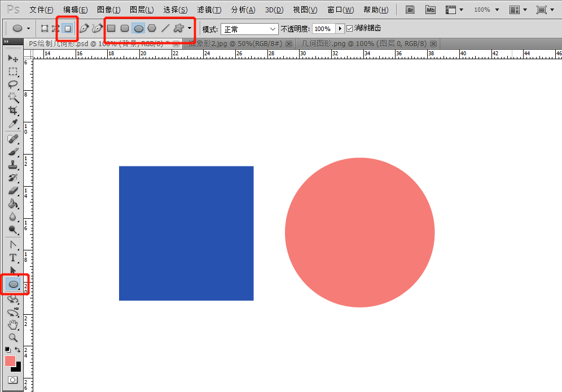Toggle Quick Mask mode
The height and width of the screenshot is (392, 562).
click(x=13, y=380)
